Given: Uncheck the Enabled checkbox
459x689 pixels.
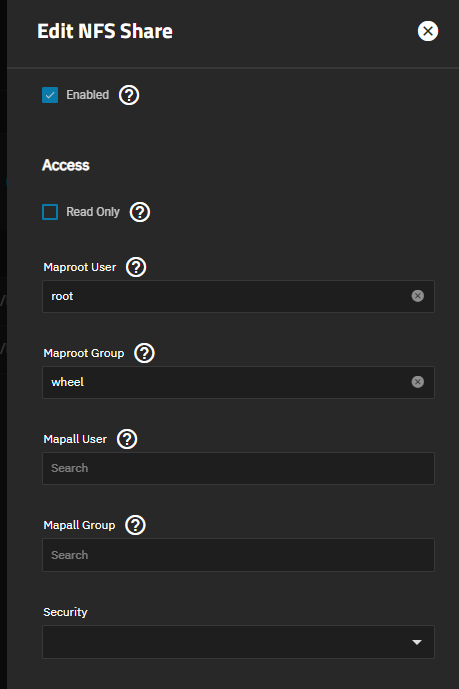Looking at the screenshot, I should (50, 95).
